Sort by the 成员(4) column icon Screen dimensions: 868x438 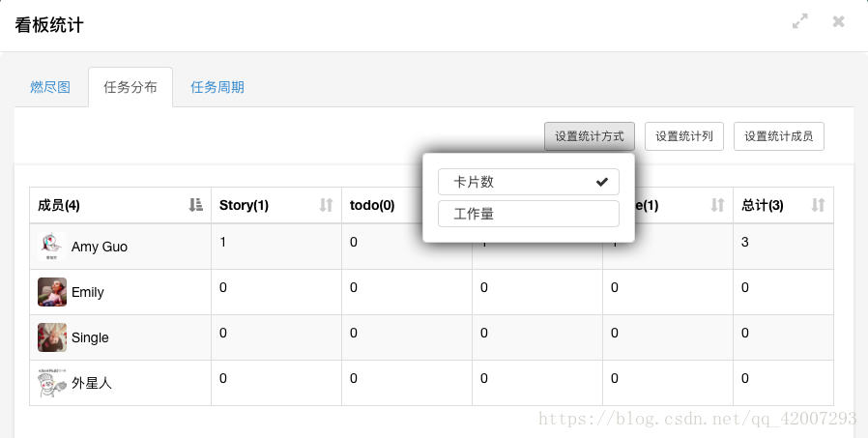(x=195, y=205)
